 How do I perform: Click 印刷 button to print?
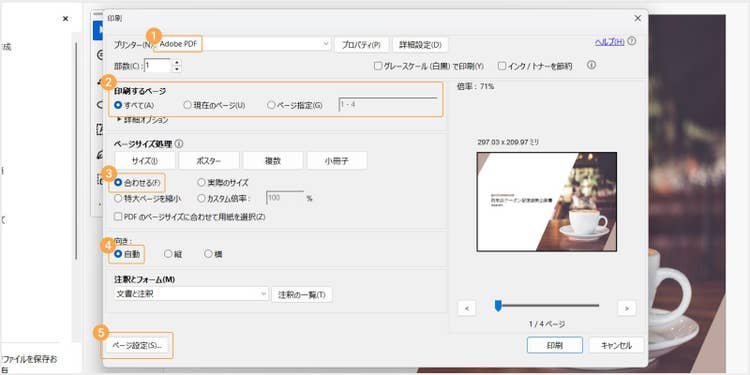click(555, 345)
